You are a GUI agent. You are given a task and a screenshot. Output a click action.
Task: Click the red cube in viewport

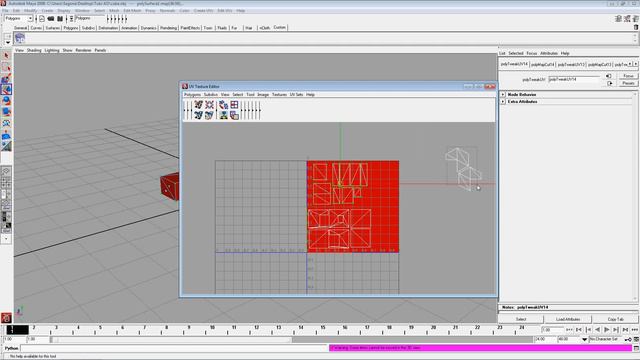pyautogui.click(x=170, y=187)
